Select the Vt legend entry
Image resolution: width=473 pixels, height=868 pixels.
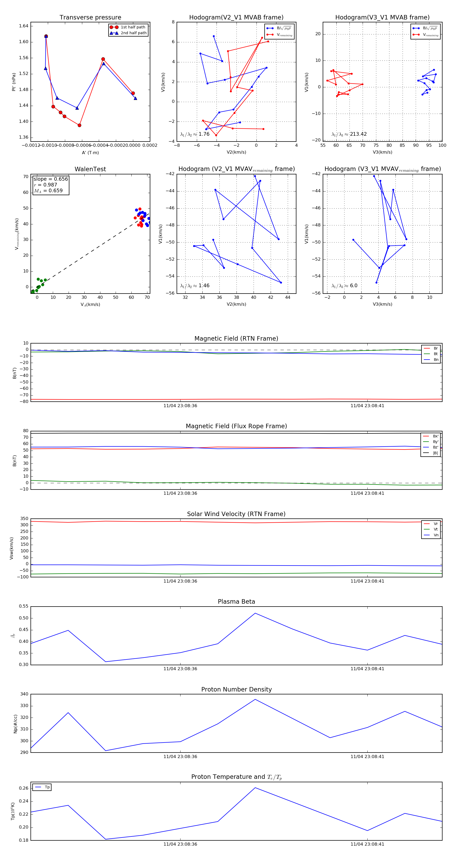[431, 529]
